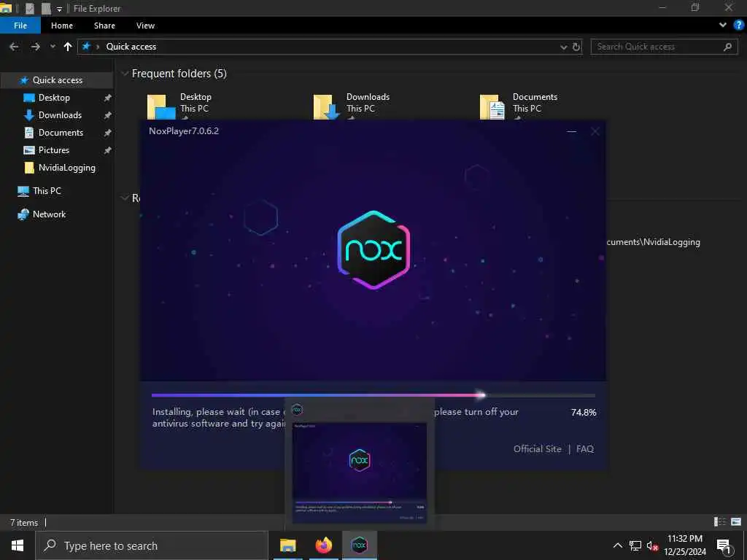This screenshot has width=747, height=560.
Task: Show hidden system tray icons
Action: pos(617,545)
